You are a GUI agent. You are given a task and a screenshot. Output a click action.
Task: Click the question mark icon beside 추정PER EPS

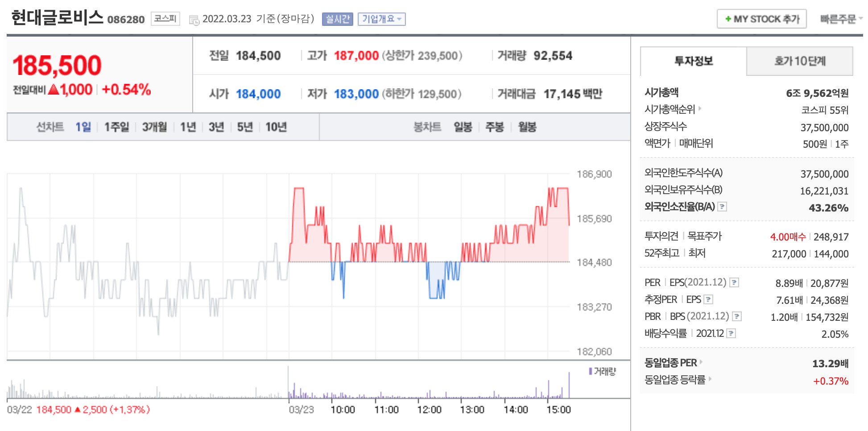(708, 299)
